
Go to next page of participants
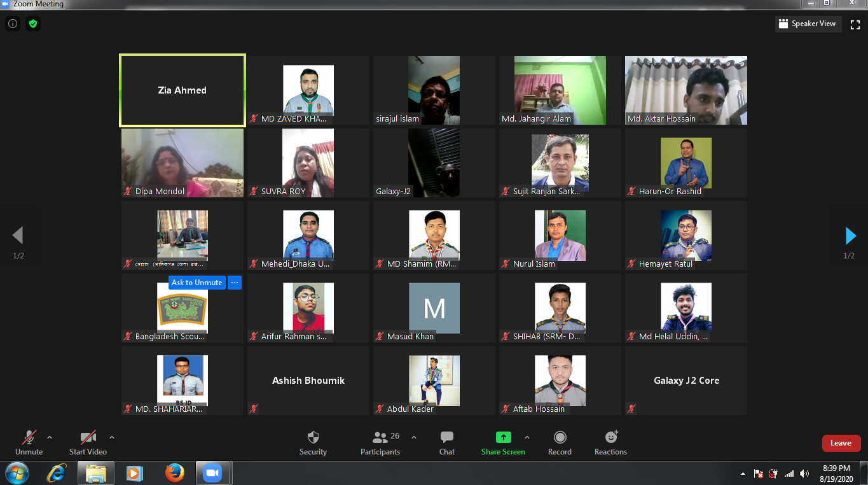click(850, 236)
